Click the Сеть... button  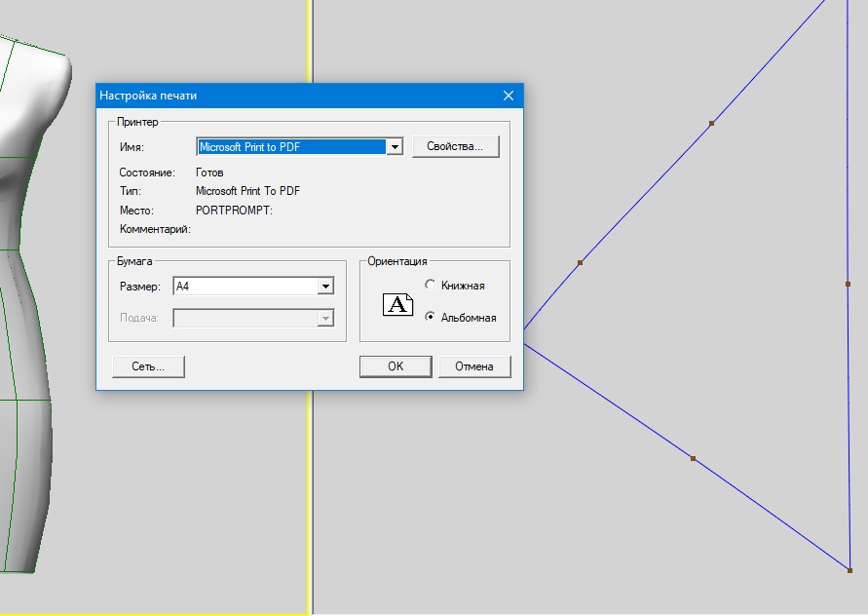148,366
